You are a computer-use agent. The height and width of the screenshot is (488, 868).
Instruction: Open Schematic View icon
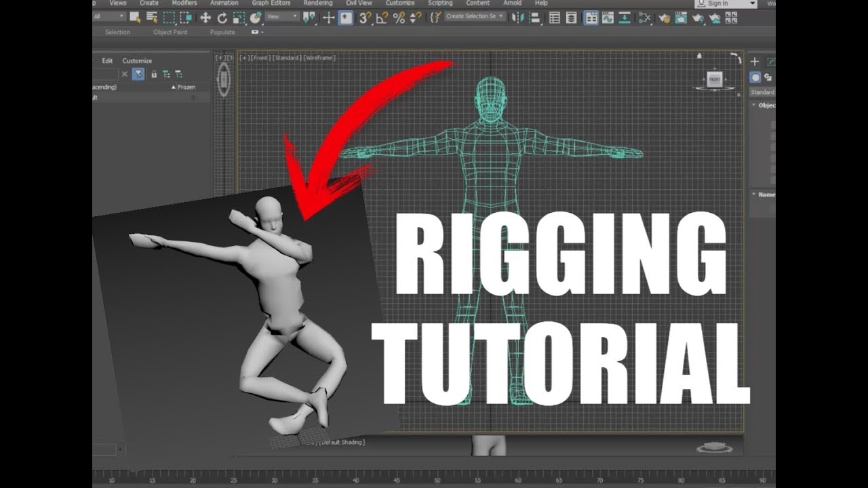(x=625, y=18)
